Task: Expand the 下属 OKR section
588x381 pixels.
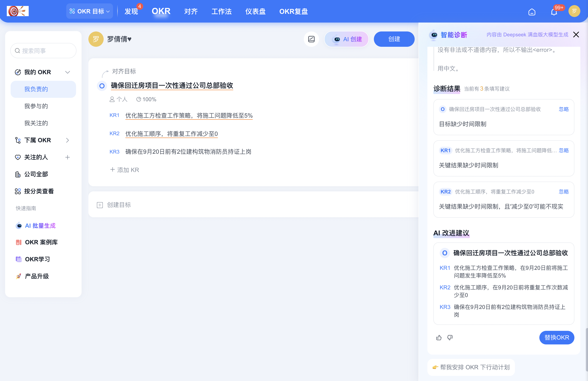Action: point(68,140)
